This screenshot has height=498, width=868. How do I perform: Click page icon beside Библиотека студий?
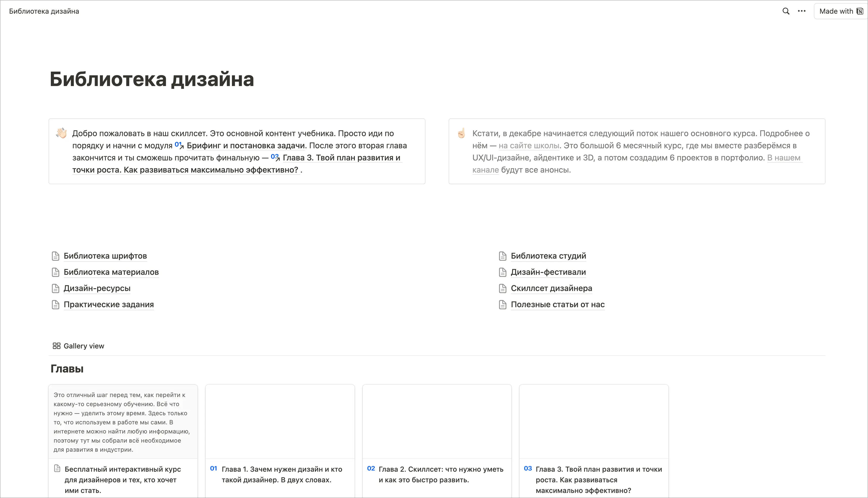pyautogui.click(x=503, y=256)
